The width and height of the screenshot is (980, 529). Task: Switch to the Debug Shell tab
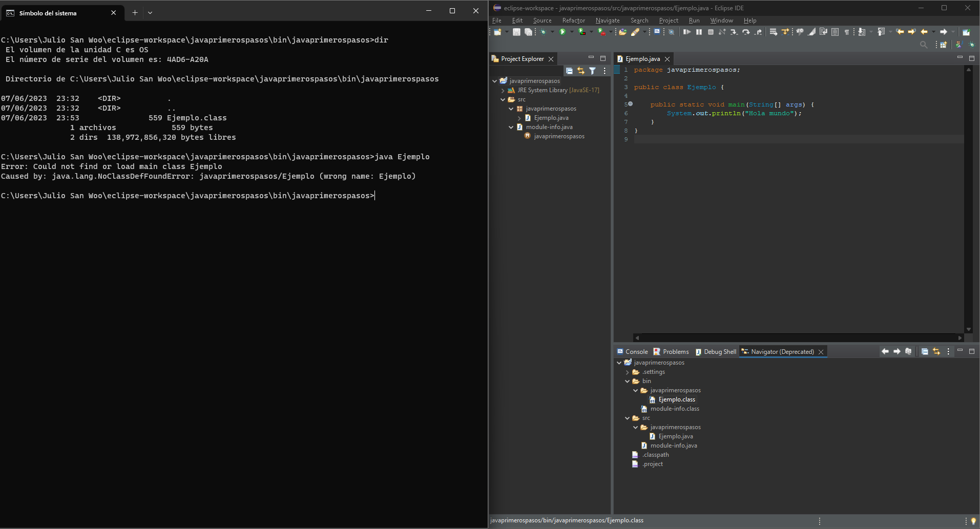(716, 351)
